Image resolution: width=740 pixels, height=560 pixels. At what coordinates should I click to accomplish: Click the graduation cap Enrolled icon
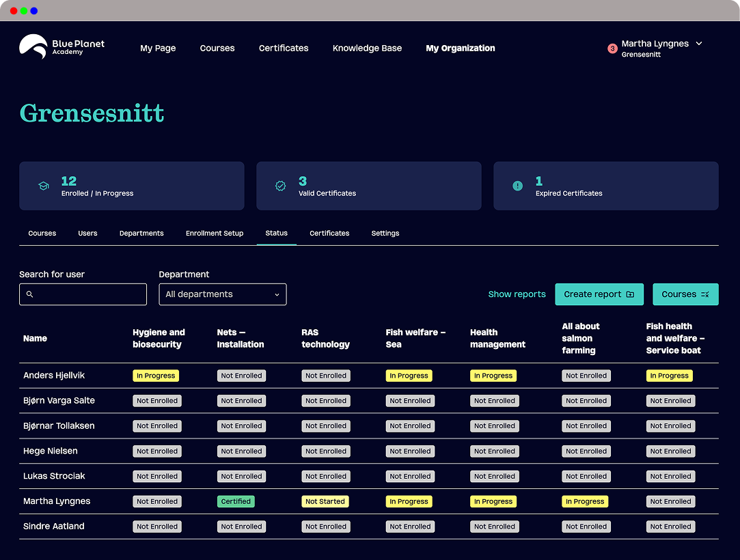[x=44, y=186]
